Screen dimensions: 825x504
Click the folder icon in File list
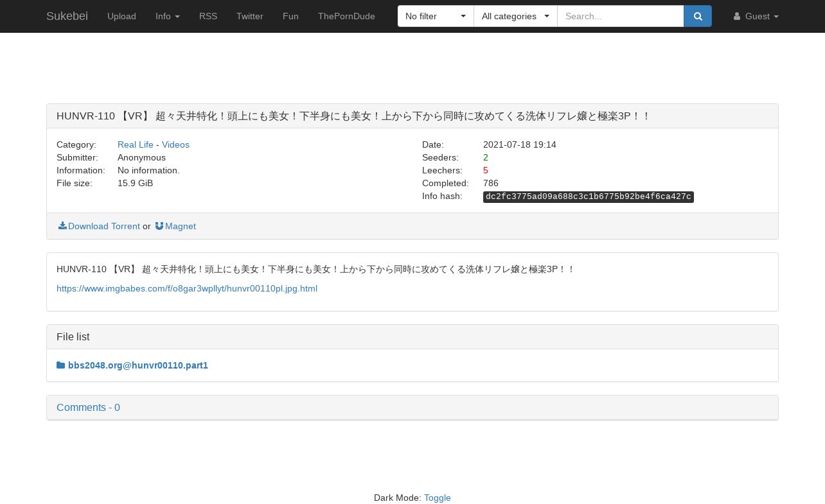tap(61, 365)
